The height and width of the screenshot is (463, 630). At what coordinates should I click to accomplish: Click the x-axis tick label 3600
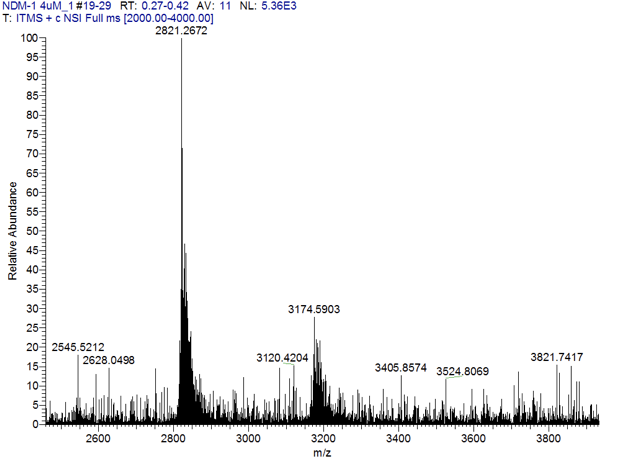coord(474,438)
